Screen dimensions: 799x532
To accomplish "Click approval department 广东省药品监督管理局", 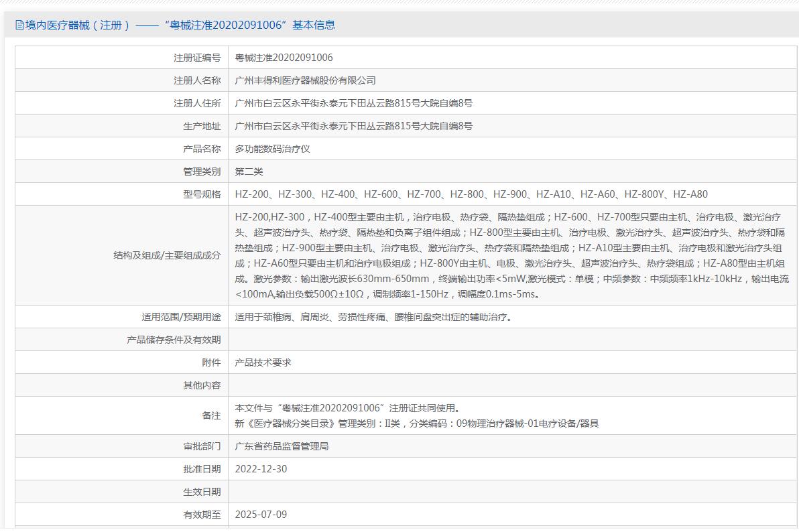I will (282, 446).
